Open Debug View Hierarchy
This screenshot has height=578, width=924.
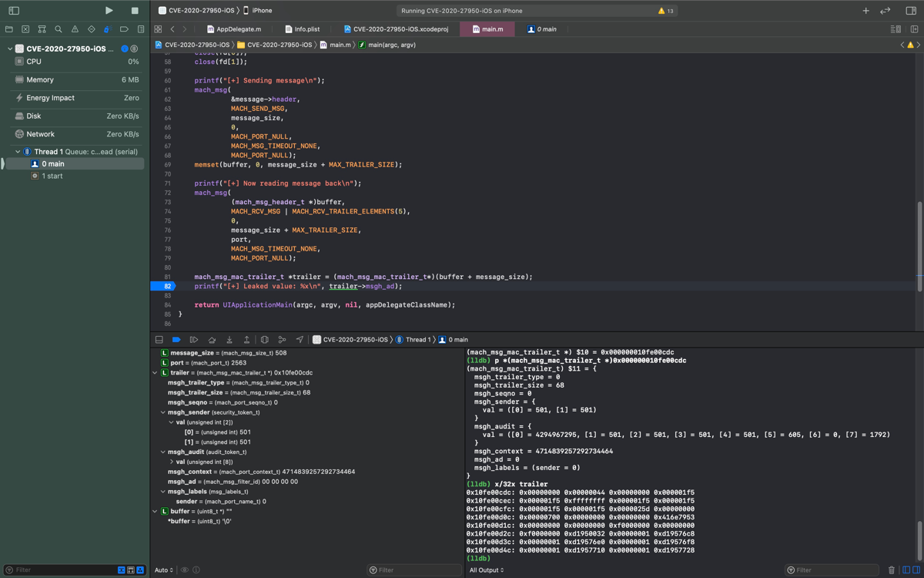click(265, 339)
